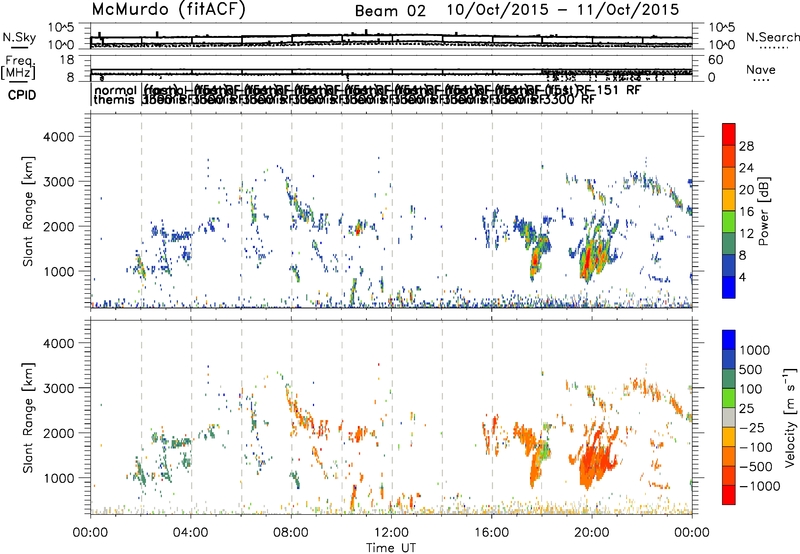Click the "12" tick on the Power color bar

[746, 233]
